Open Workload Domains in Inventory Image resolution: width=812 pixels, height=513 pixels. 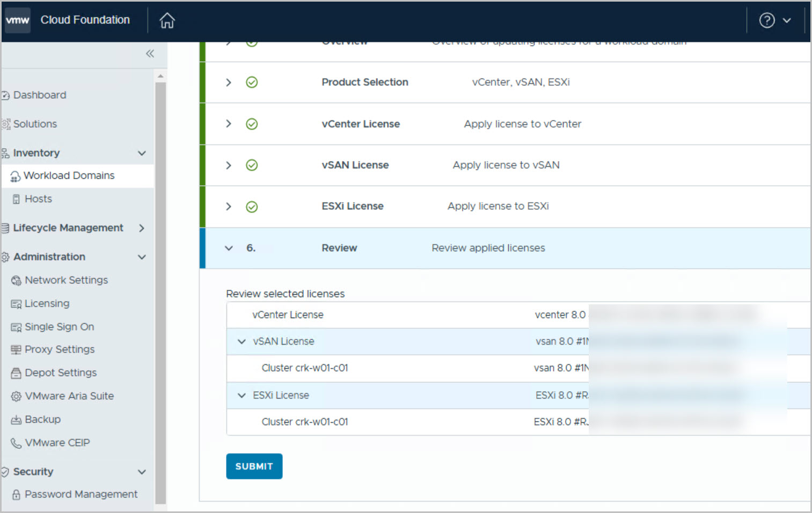(x=69, y=176)
